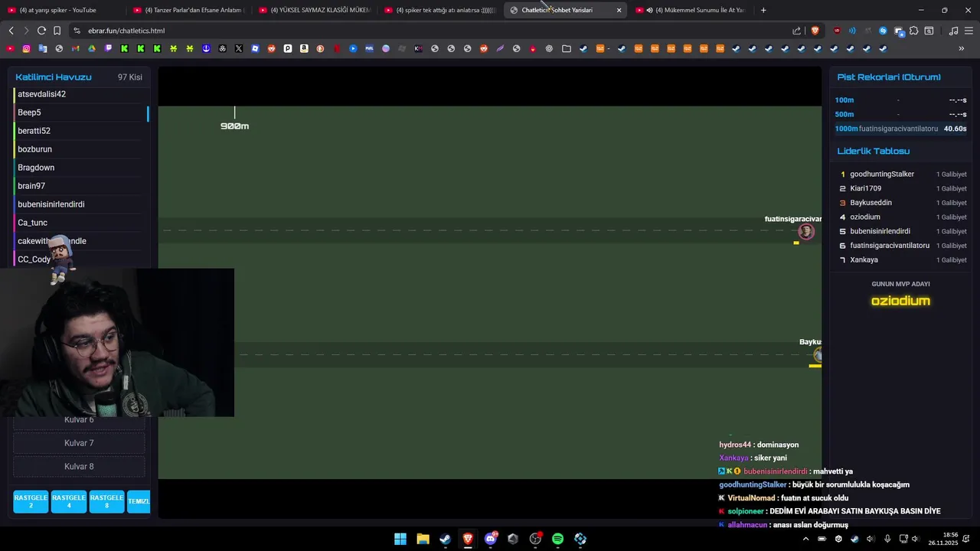Open the media control music note icon

(953, 31)
